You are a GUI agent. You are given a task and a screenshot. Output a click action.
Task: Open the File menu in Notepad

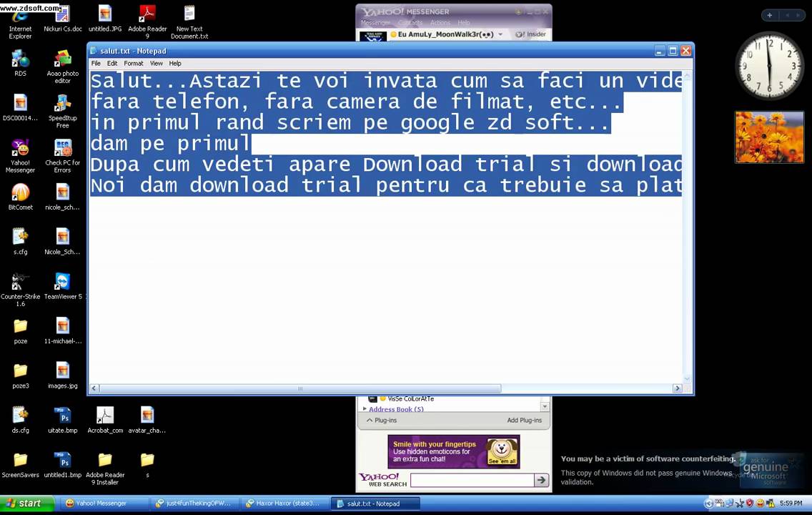click(96, 63)
